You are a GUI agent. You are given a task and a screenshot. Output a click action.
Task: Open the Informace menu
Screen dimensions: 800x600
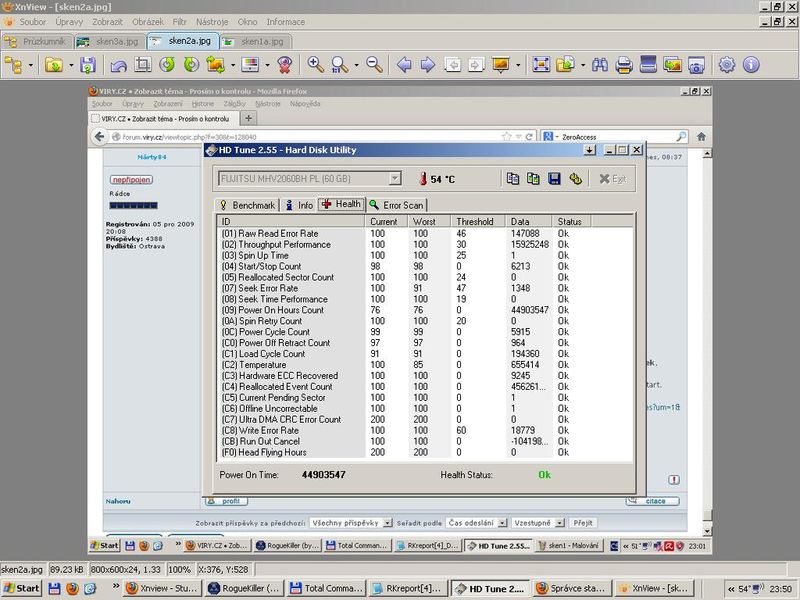(286, 22)
